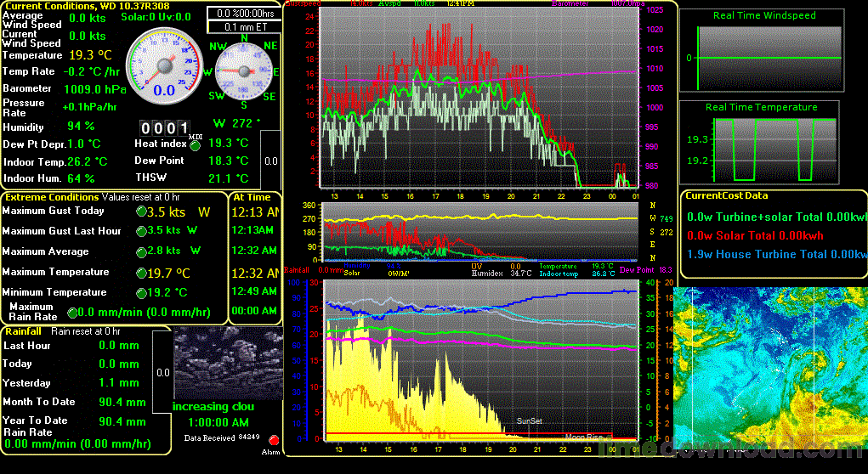Click the red Alarm indicator light

(x=274, y=440)
